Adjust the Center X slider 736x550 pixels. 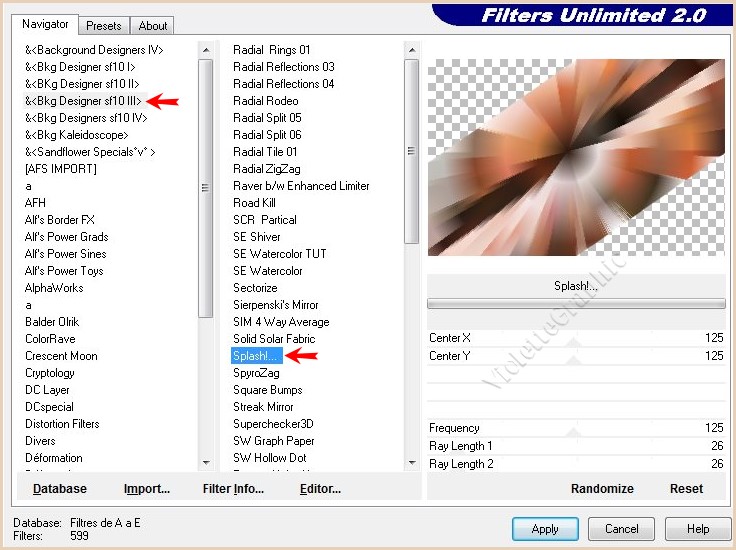(574, 339)
